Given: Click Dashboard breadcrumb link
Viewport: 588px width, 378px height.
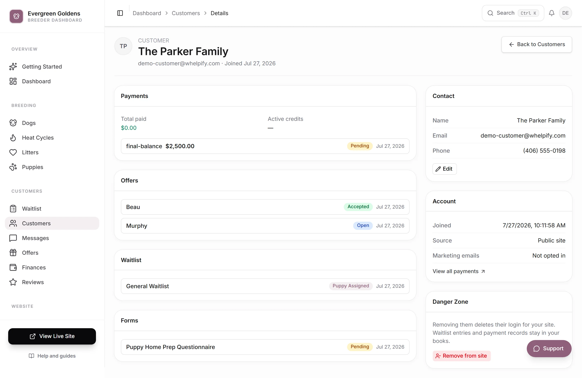Looking at the screenshot, I should click(x=147, y=13).
